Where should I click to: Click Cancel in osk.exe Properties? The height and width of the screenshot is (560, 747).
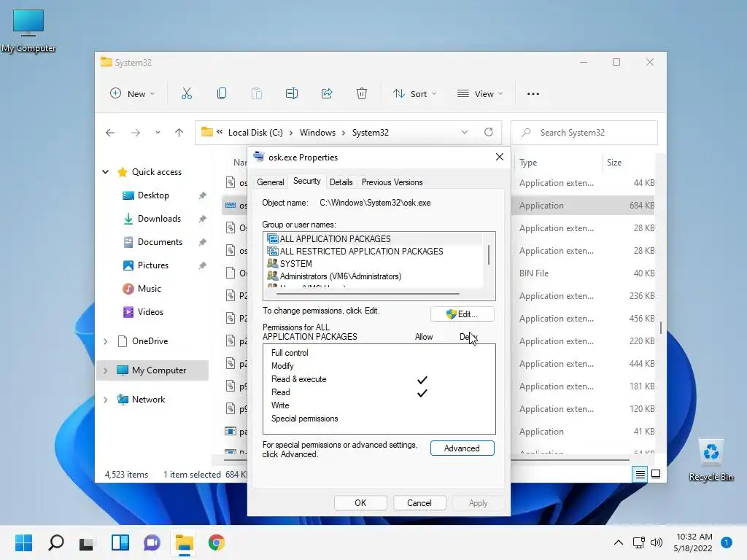(x=419, y=503)
